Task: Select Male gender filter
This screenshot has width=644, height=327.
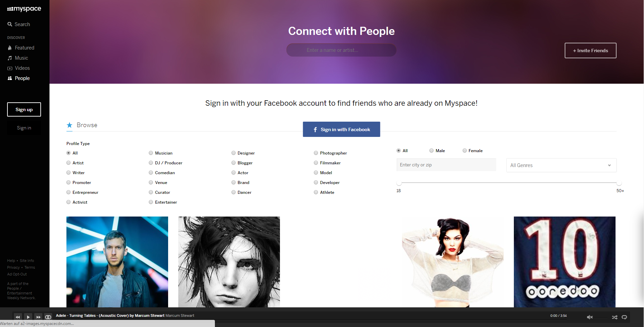Action: pos(431,151)
